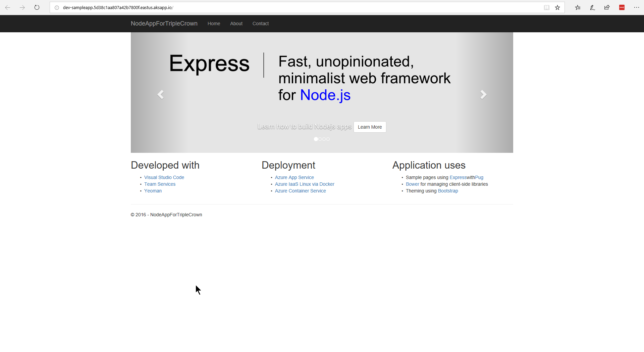The width and height of the screenshot is (644, 352).
Task: Click the 'Deployment' heading
Action: pos(288,165)
